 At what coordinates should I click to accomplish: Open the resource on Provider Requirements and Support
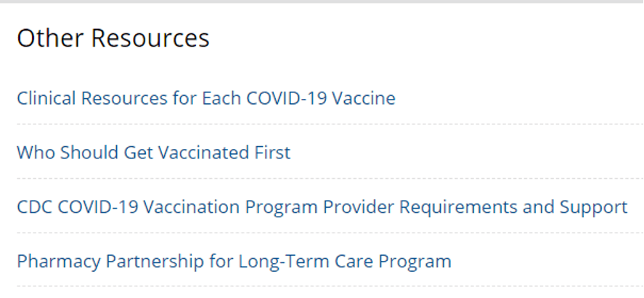(322, 207)
